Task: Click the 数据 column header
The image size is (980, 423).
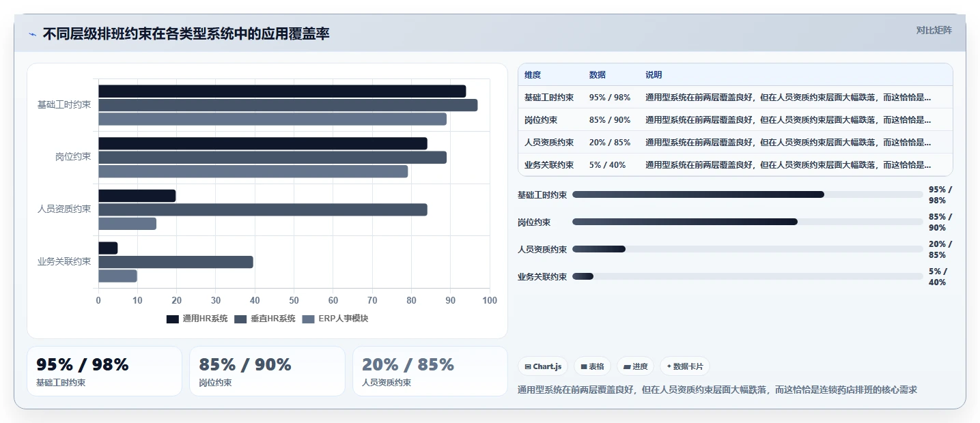Action: click(598, 75)
